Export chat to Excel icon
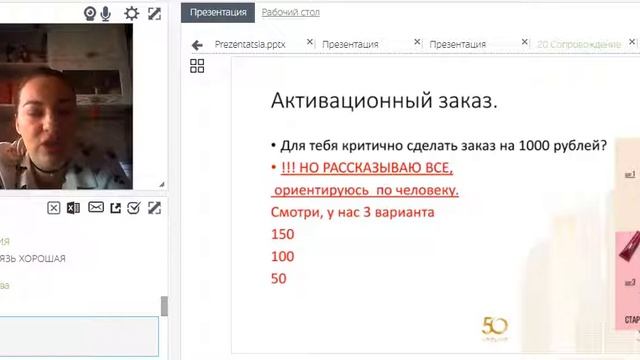640x360 pixels. click(x=73, y=208)
